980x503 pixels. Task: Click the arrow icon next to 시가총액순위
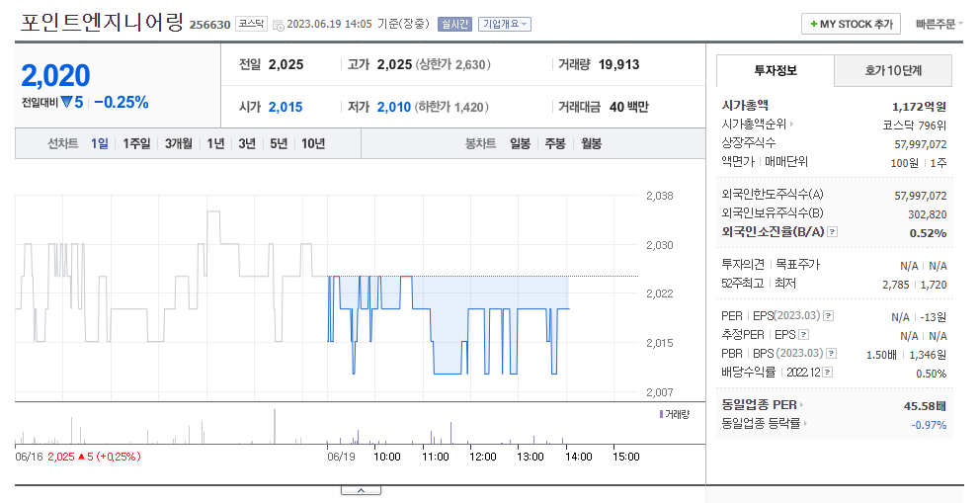pos(791,125)
